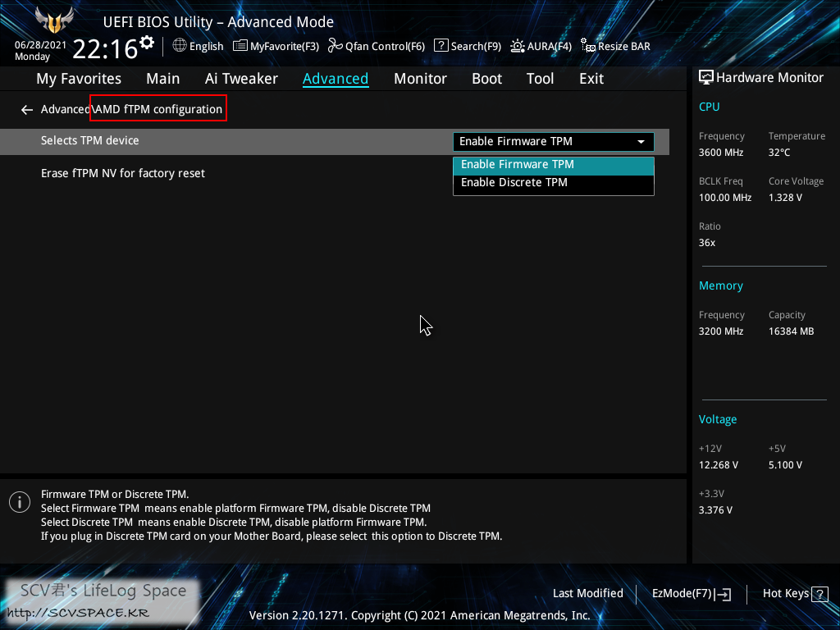The width and height of the screenshot is (840, 630).
Task: Click the Memory section heading
Action: pos(720,286)
